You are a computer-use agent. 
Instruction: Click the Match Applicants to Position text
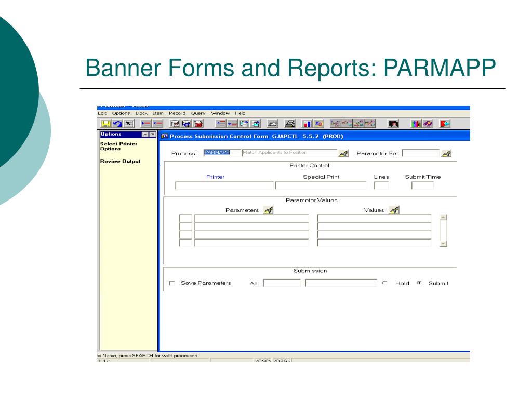click(275, 152)
